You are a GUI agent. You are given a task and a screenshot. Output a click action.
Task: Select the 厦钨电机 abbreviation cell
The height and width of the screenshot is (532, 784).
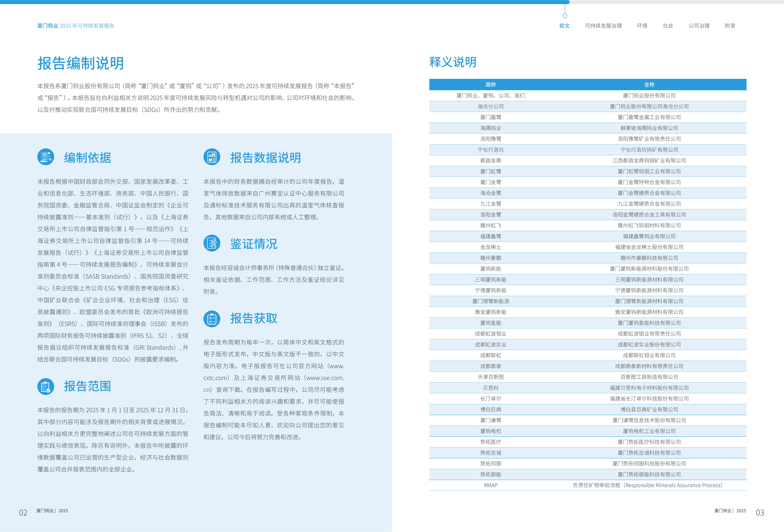click(491, 431)
